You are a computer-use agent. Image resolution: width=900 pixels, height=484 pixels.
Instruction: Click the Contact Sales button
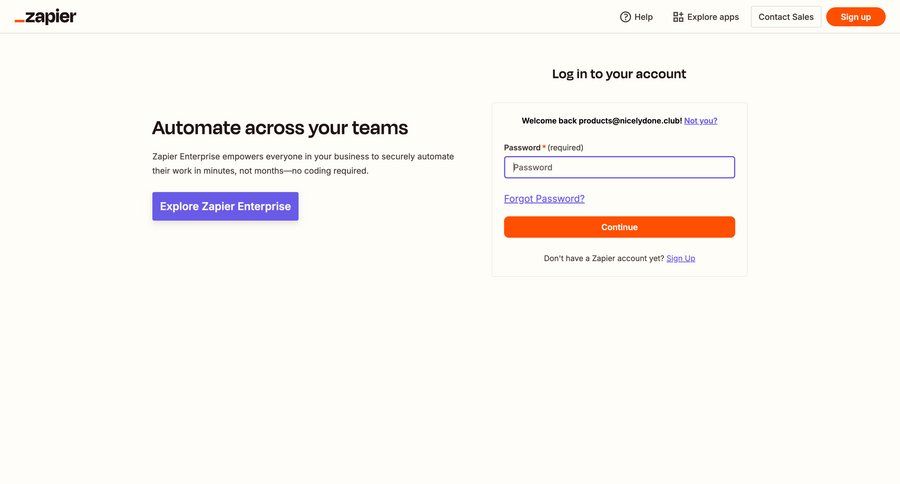pos(786,17)
